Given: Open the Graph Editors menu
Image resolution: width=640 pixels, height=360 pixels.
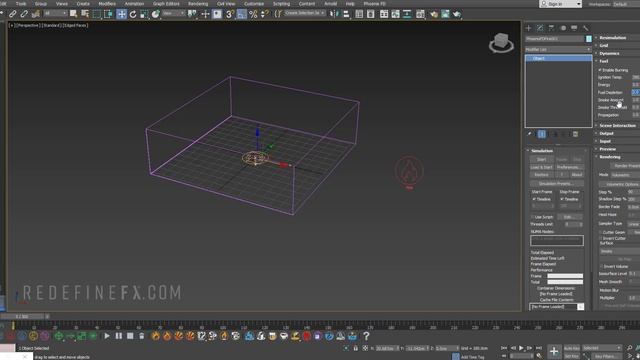Looking at the screenshot, I should (166, 4).
